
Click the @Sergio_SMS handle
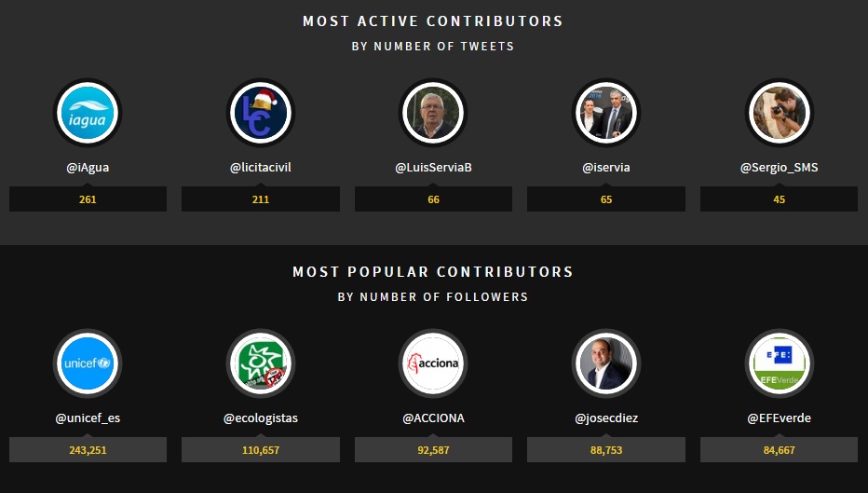click(x=780, y=168)
